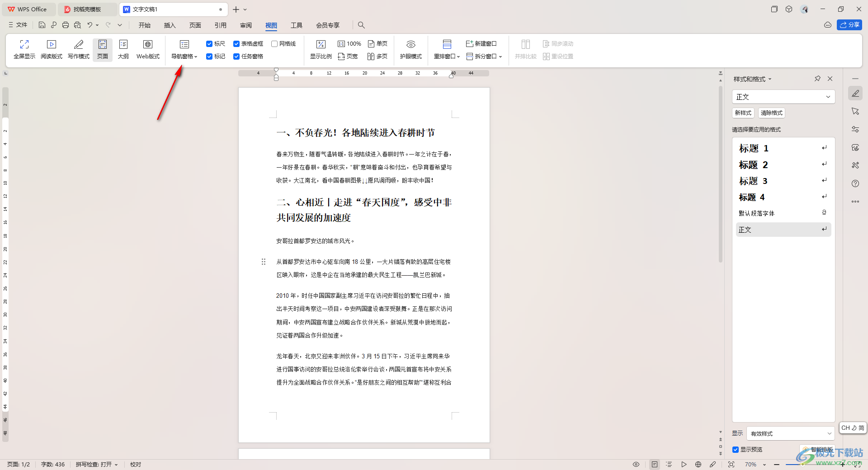Click the document vertical scrollbar
868x470 pixels.
[721, 174]
